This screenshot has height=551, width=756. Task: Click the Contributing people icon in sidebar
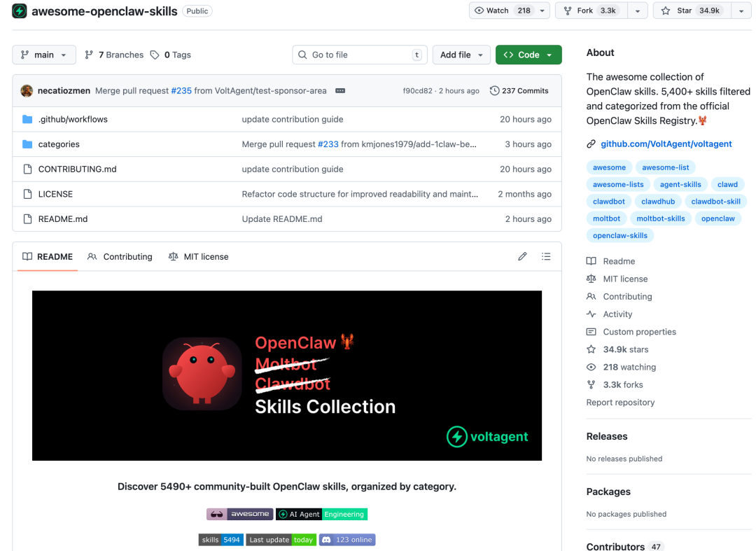click(591, 296)
